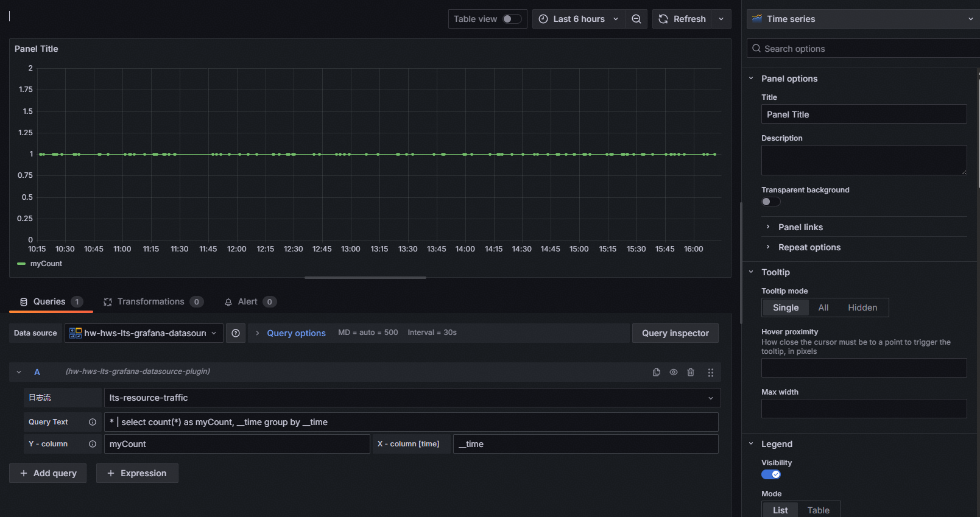This screenshot has width=980, height=517.
Task: Select All tooltip mode
Action: tap(823, 308)
